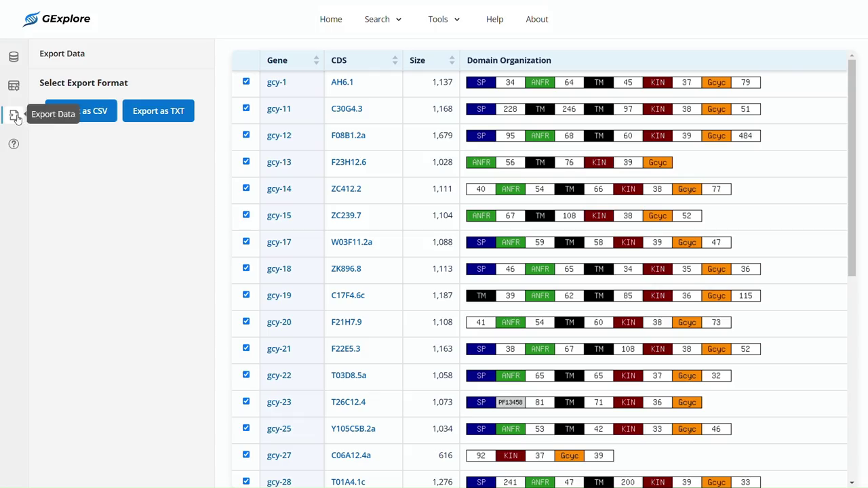Sort table by Gene column arrows
This screenshot has height=488, width=868.
click(316, 60)
